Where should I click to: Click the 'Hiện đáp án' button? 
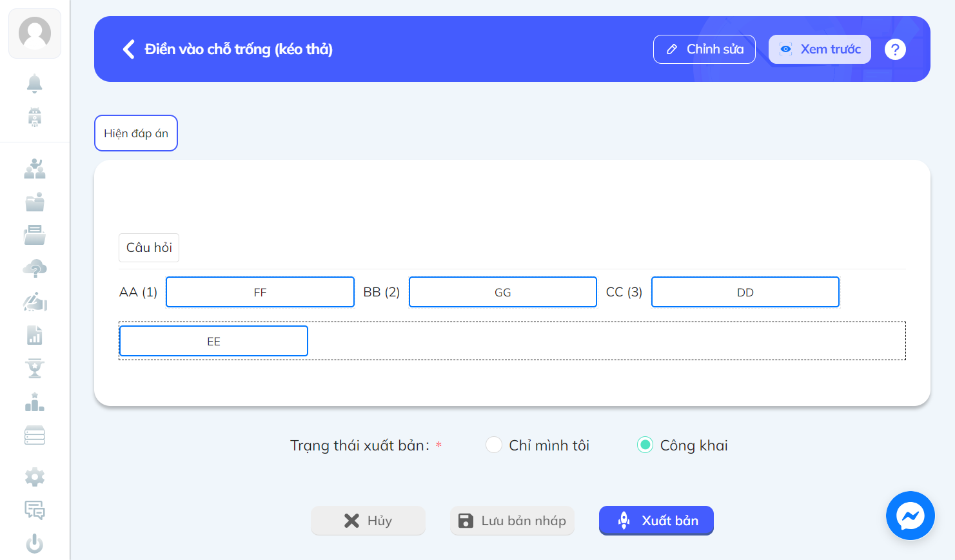(x=136, y=133)
